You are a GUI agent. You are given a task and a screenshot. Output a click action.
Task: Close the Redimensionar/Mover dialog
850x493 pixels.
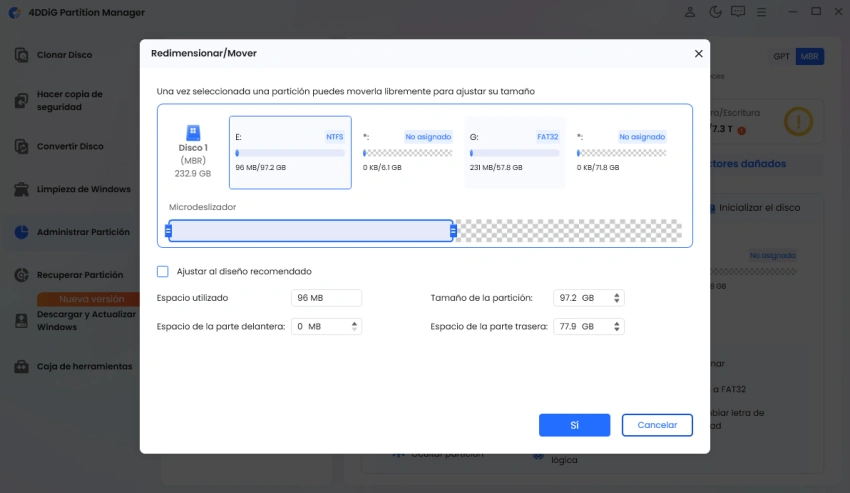click(x=698, y=53)
